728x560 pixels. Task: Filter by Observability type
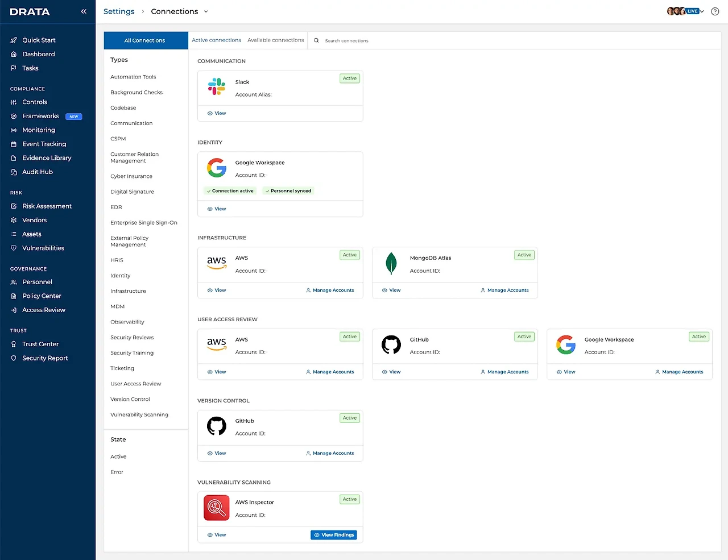tap(127, 322)
